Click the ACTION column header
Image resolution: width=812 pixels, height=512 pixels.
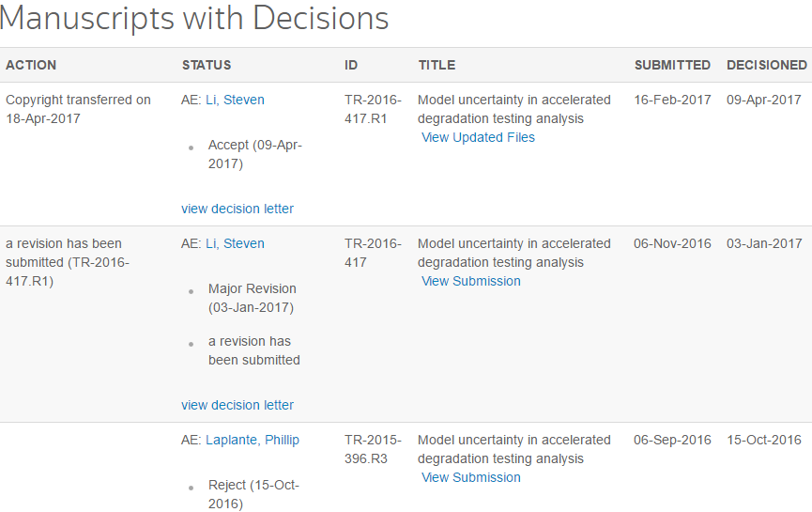pos(31,65)
